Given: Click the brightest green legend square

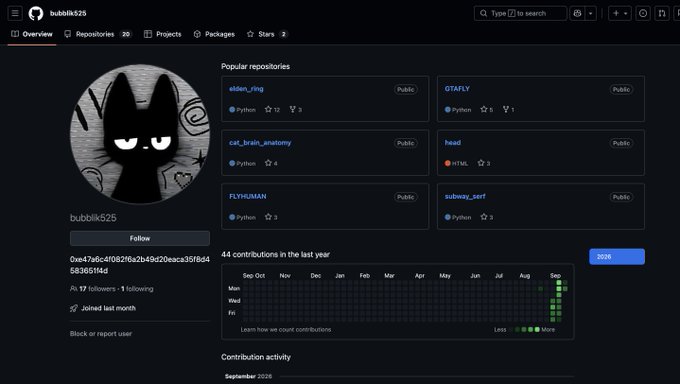Looking at the screenshot, I should (x=537, y=329).
